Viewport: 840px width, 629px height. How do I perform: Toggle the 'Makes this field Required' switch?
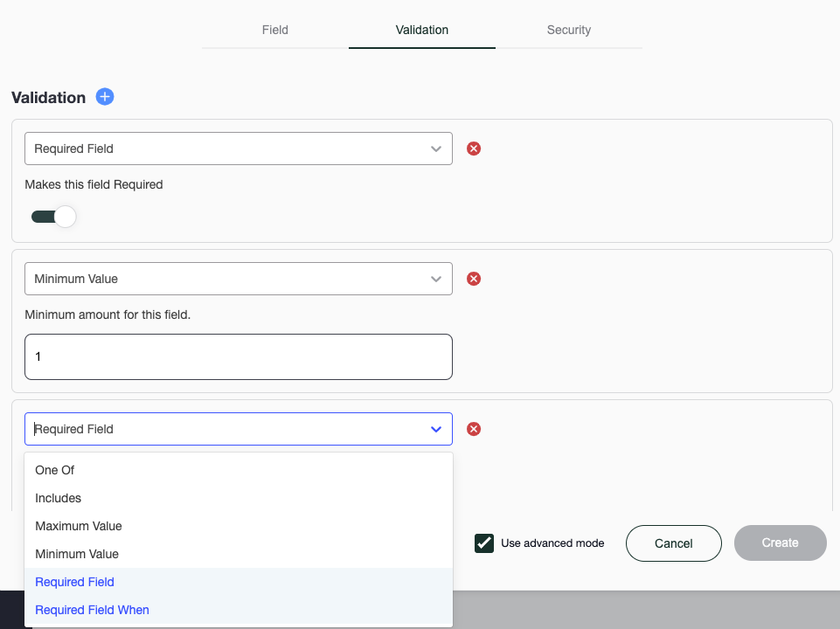(53, 217)
